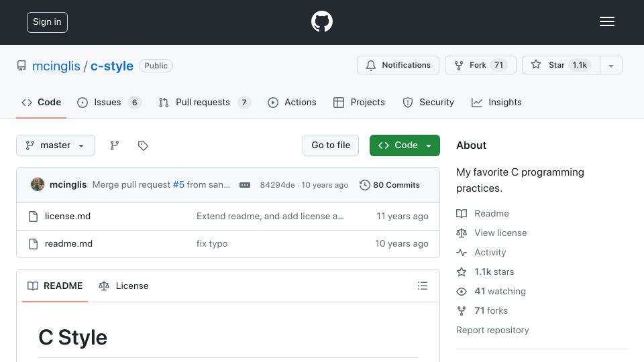Open the master branch selector dropdown

[x=56, y=145]
